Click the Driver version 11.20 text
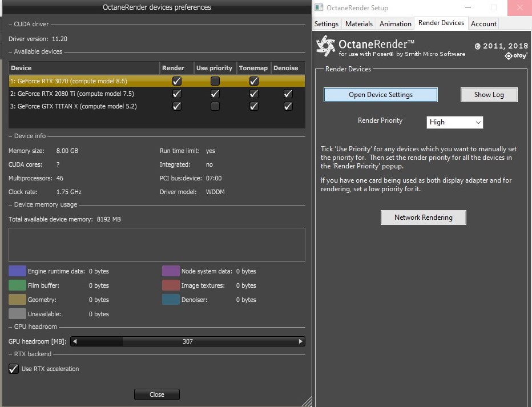532x407 pixels. [x=38, y=39]
